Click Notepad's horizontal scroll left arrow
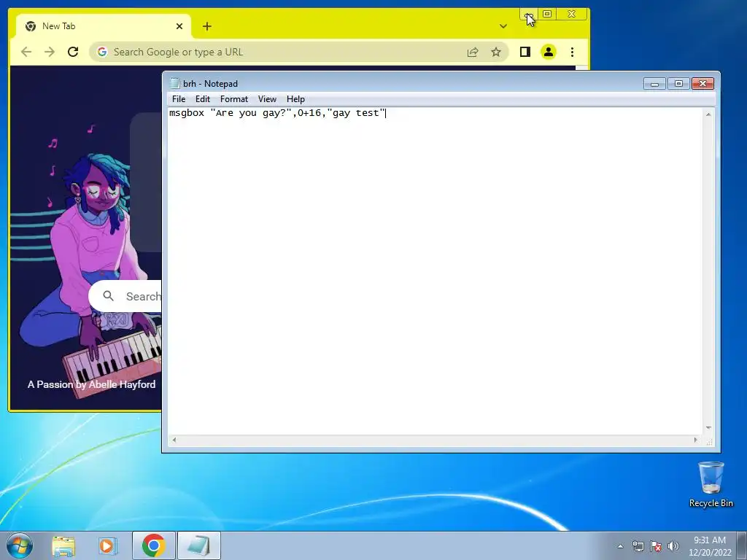This screenshot has height=560, width=747. coord(174,440)
